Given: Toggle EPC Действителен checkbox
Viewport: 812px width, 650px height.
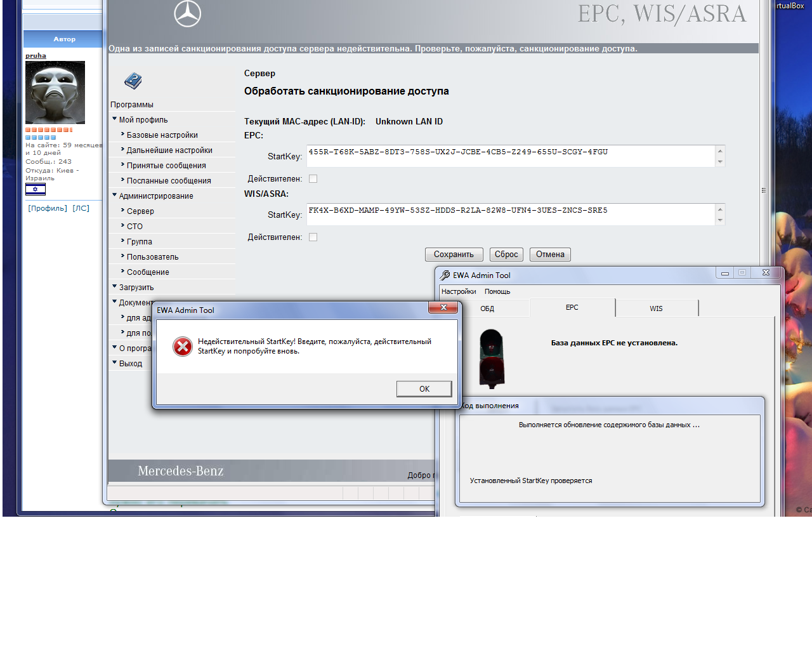Looking at the screenshot, I should [x=313, y=179].
